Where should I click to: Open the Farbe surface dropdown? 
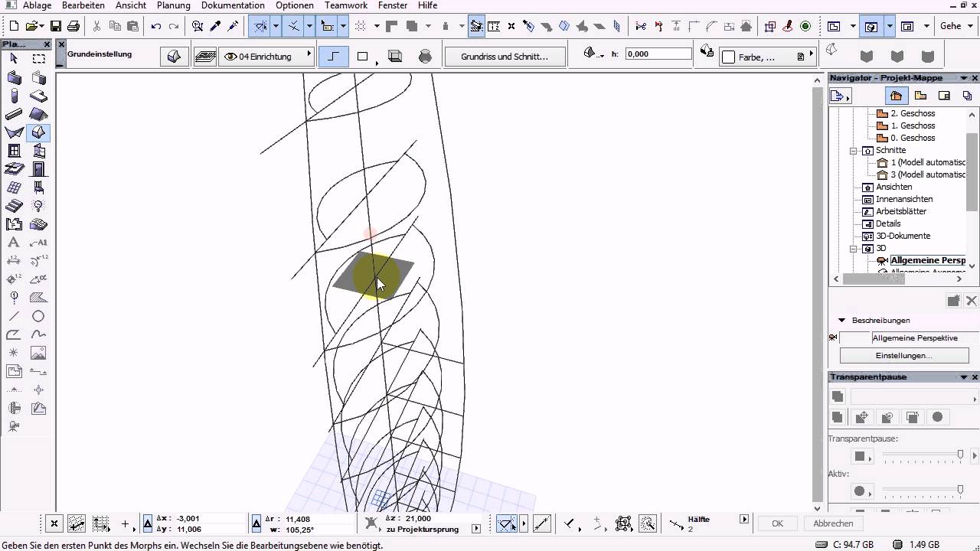767,57
